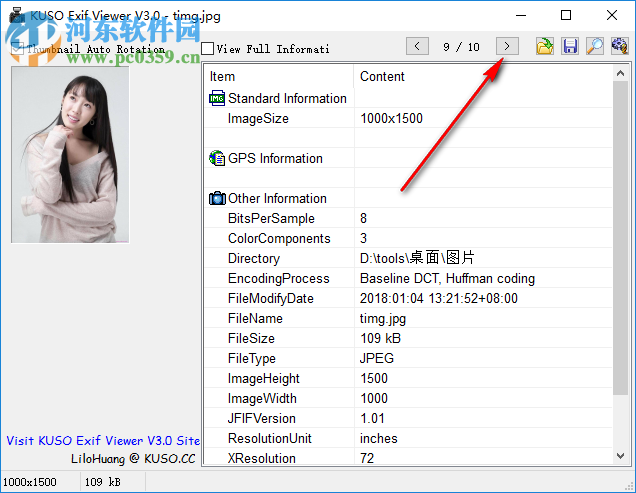Open the magnifier search tool
The image size is (636, 493).
(x=595, y=46)
